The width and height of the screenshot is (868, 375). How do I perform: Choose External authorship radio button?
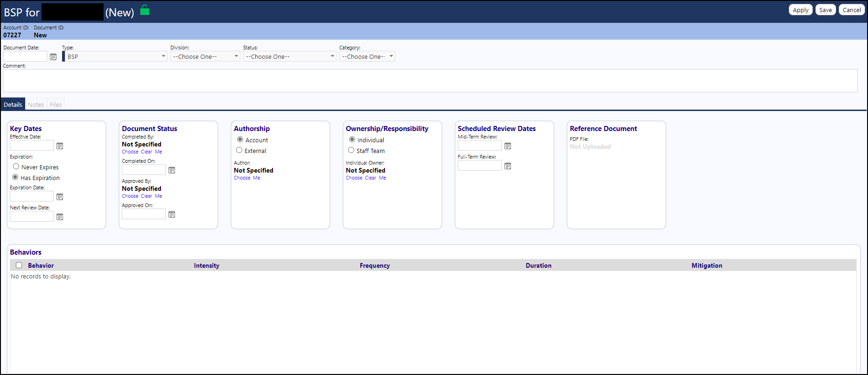(239, 150)
